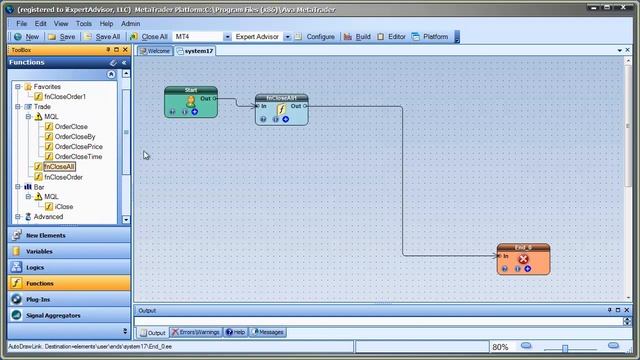Select fnCloseOrder1 in Favorites
This screenshot has height=360, width=640.
tap(65, 97)
